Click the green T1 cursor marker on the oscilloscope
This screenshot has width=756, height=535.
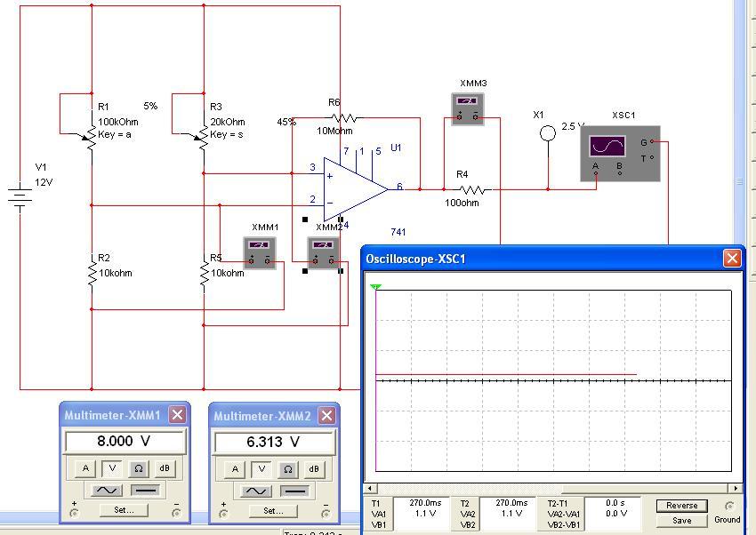pos(375,287)
